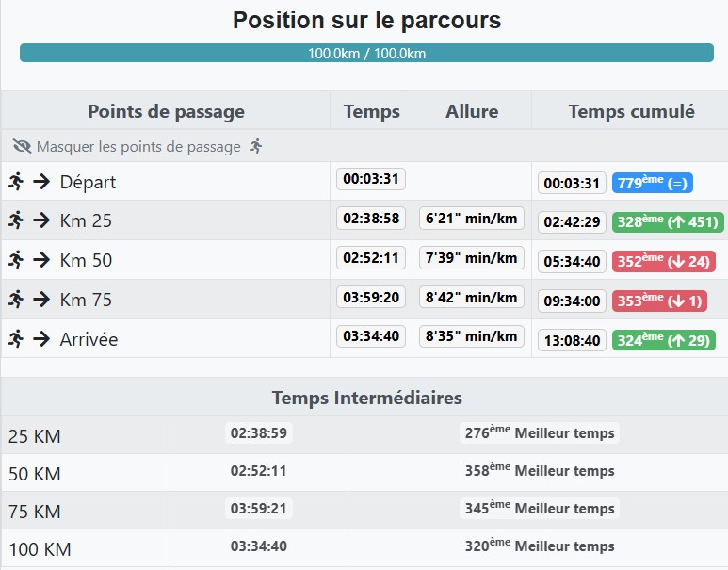Screen dimensions: 728x570
Task: Click the runner icon in the Km 25 row
Action: pyautogui.click(x=15, y=220)
